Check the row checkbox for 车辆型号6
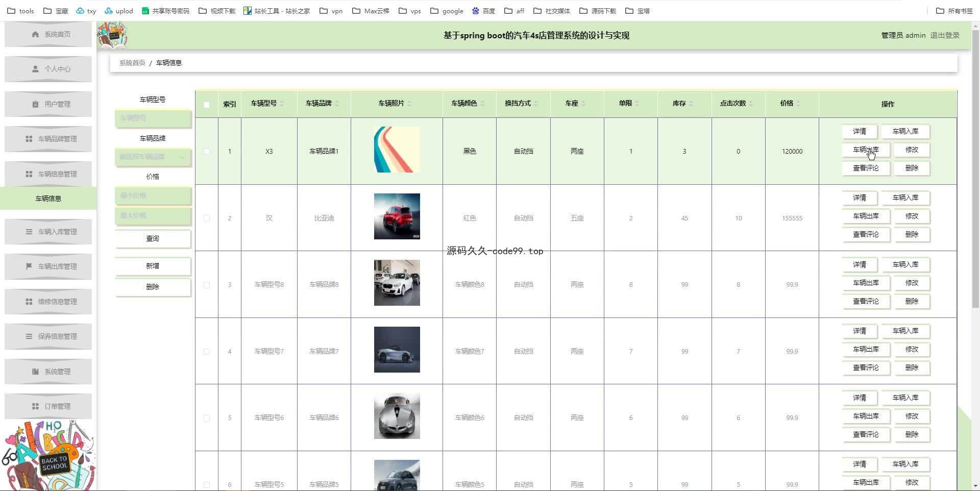980x491 pixels. coord(207,418)
